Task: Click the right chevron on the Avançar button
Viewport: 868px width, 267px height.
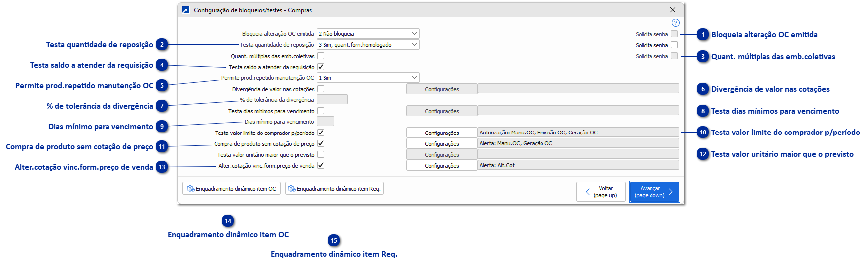Action: (x=671, y=192)
